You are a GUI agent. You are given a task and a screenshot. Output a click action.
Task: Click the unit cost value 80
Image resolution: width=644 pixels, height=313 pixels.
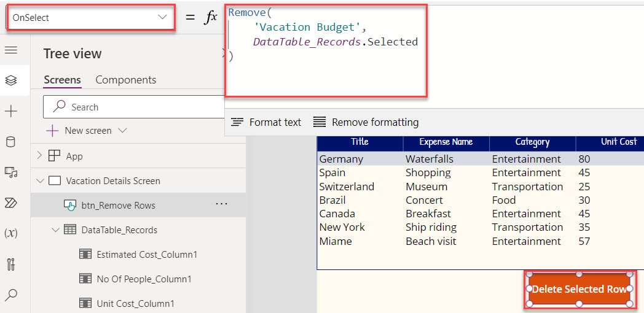click(x=584, y=159)
